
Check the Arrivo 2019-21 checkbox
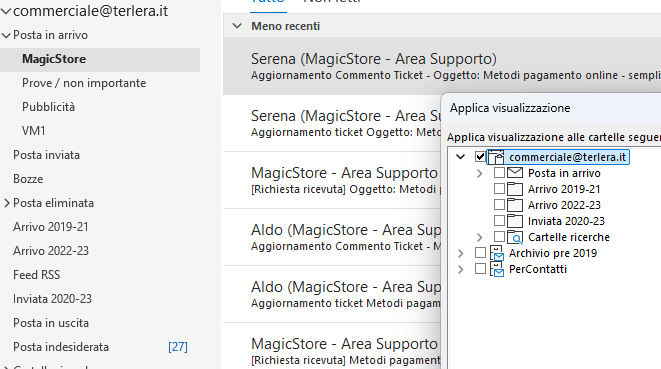pyautogui.click(x=499, y=189)
